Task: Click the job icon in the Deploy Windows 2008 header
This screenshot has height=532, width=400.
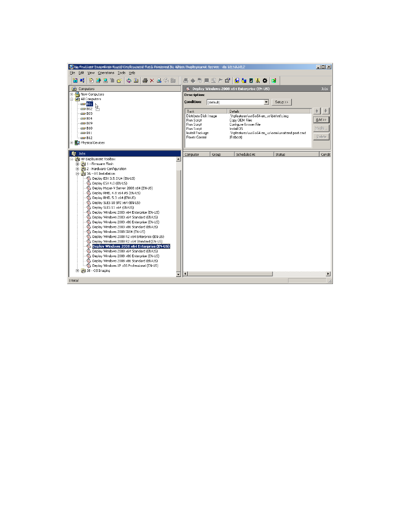Action: click(x=188, y=89)
